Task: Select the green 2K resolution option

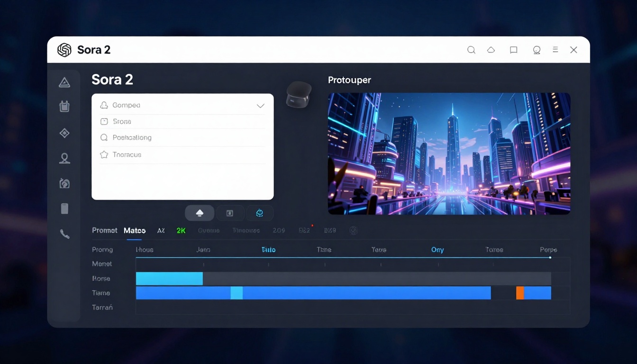Action: [181, 230]
